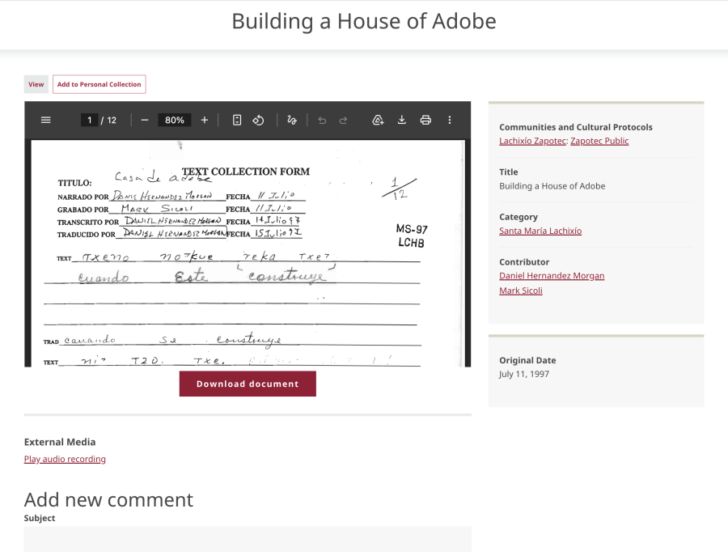Zoom in on the PDF document

(x=205, y=121)
